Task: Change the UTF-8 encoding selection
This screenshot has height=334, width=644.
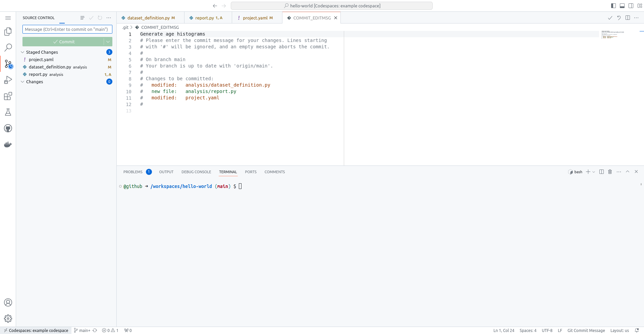Action: coord(547,330)
